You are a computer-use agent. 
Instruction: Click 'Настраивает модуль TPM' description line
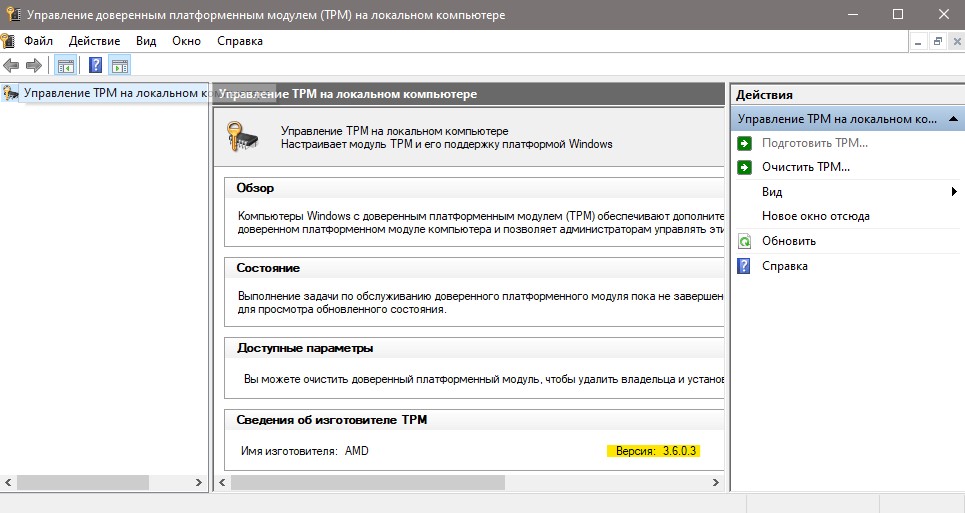tap(447, 144)
